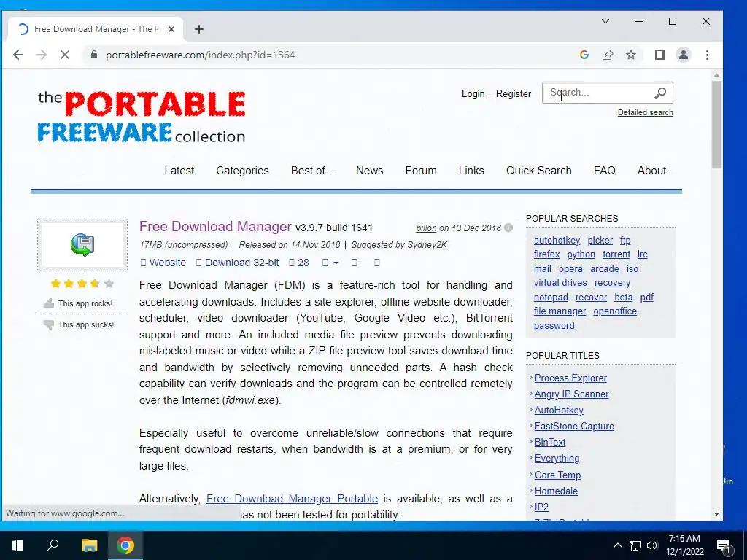The image size is (747, 560).
Task: Open Windows Start menu
Action: click(x=18, y=545)
